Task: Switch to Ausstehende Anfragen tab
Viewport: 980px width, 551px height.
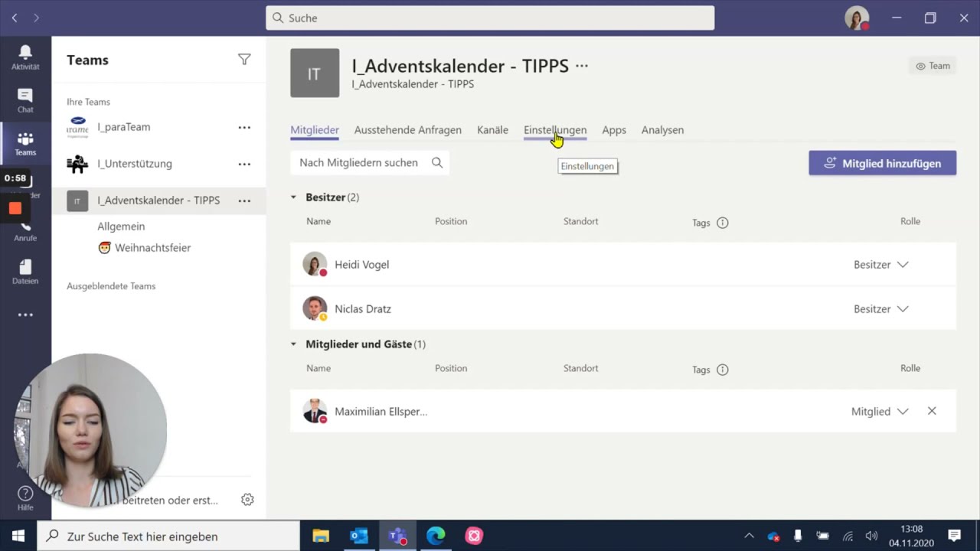Action: click(408, 130)
